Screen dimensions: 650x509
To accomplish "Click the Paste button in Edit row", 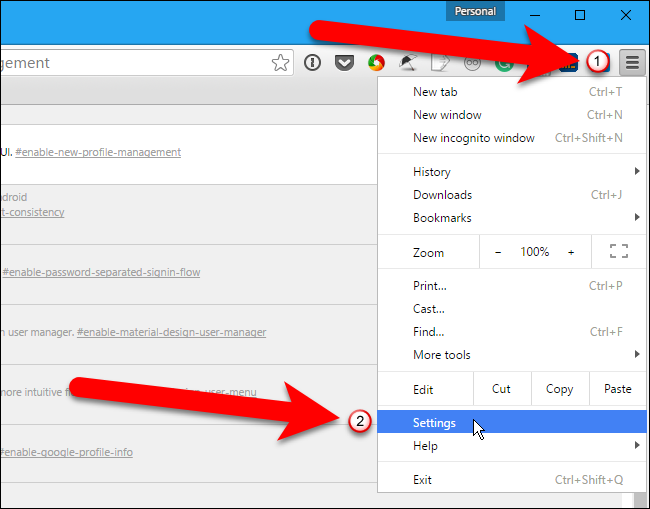I will point(618,389).
